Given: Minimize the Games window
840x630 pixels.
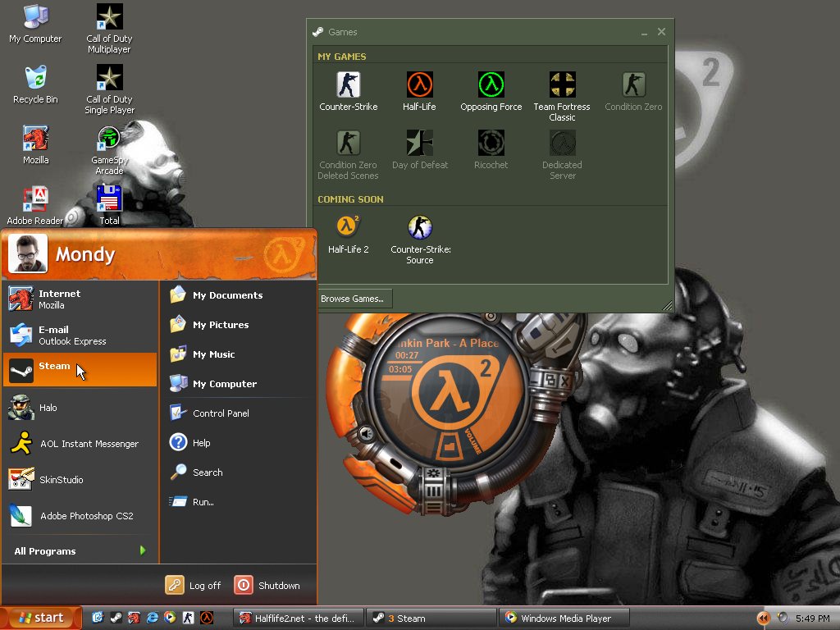Looking at the screenshot, I should point(644,33).
